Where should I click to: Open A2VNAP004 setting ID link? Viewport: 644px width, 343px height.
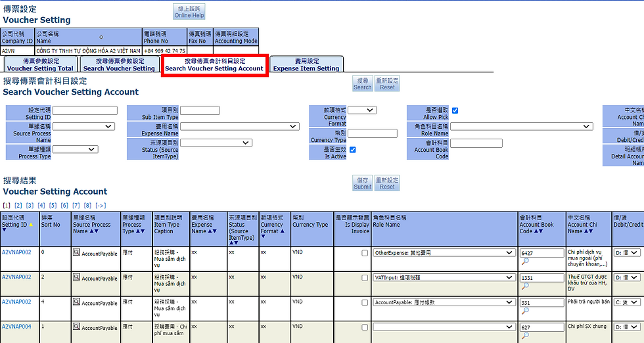[x=16, y=326]
